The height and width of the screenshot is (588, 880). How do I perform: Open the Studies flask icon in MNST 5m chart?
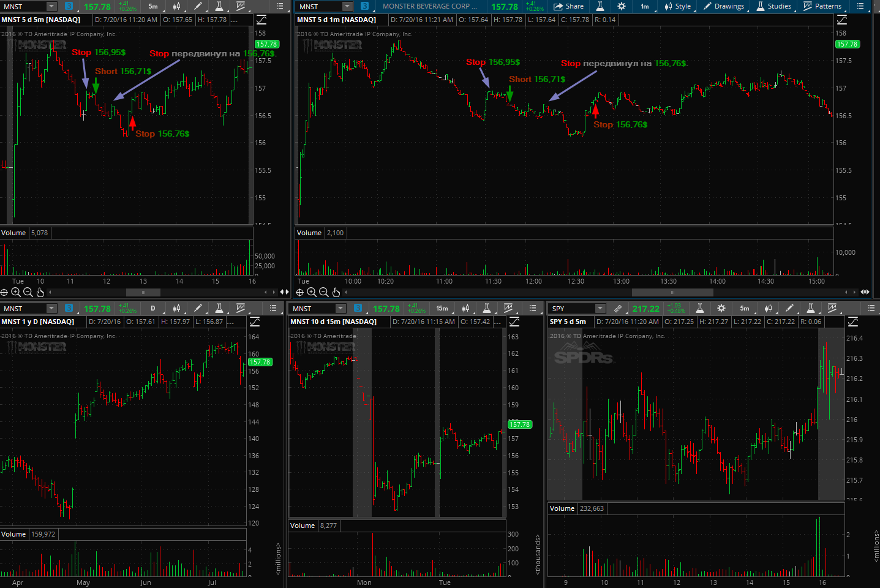pos(219,6)
